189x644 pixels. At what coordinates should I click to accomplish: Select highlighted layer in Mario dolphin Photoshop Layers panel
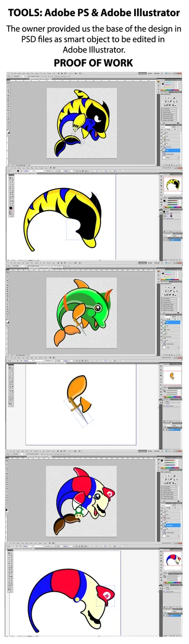(171, 525)
